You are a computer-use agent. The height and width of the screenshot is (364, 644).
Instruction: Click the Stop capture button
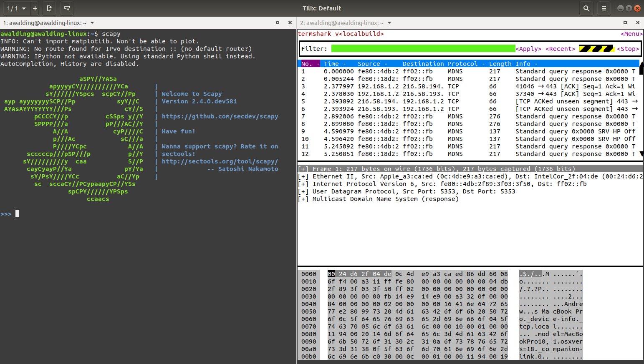628,49
